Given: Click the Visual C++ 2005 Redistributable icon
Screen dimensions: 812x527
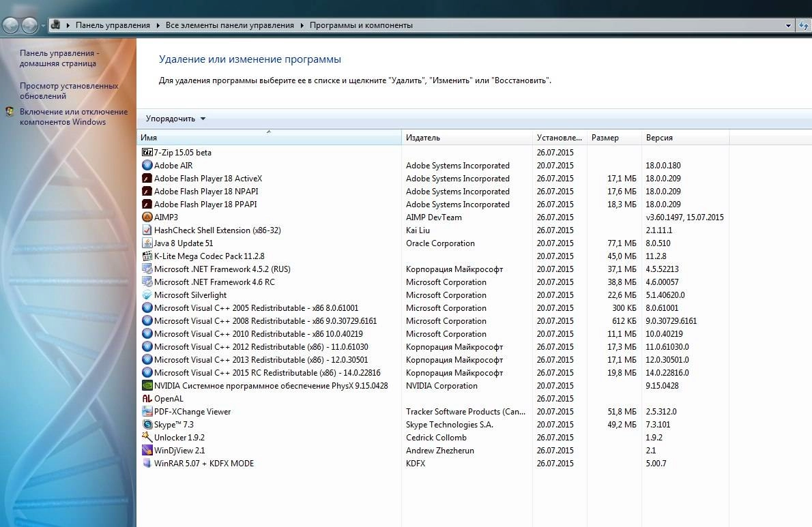Looking at the screenshot, I should (x=147, y=307).
